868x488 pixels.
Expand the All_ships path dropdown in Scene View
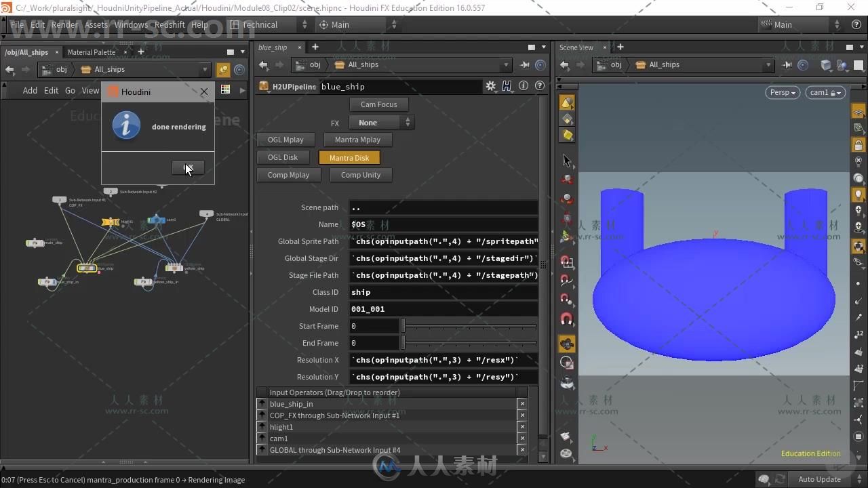click(x=768, y=65)
